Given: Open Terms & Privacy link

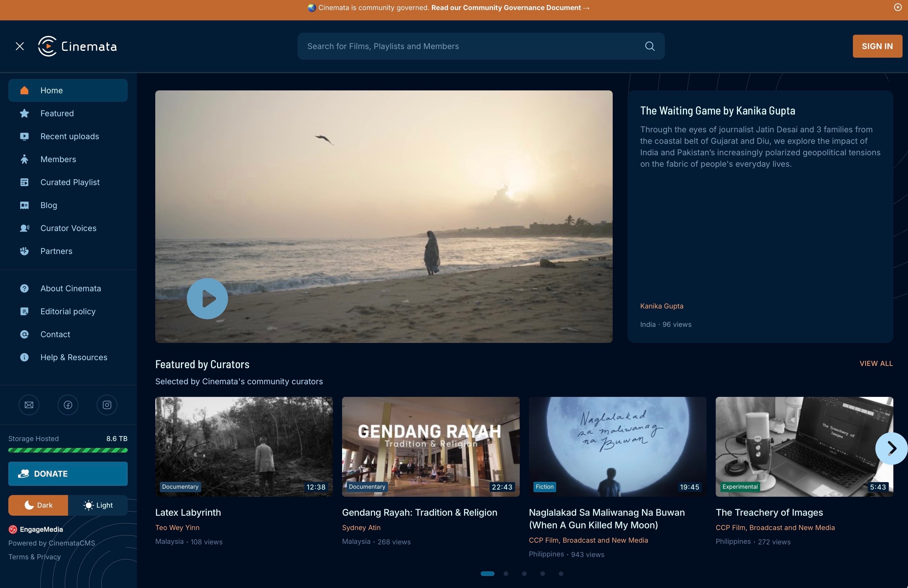Looking at the screenshot, I should (35, 557).
